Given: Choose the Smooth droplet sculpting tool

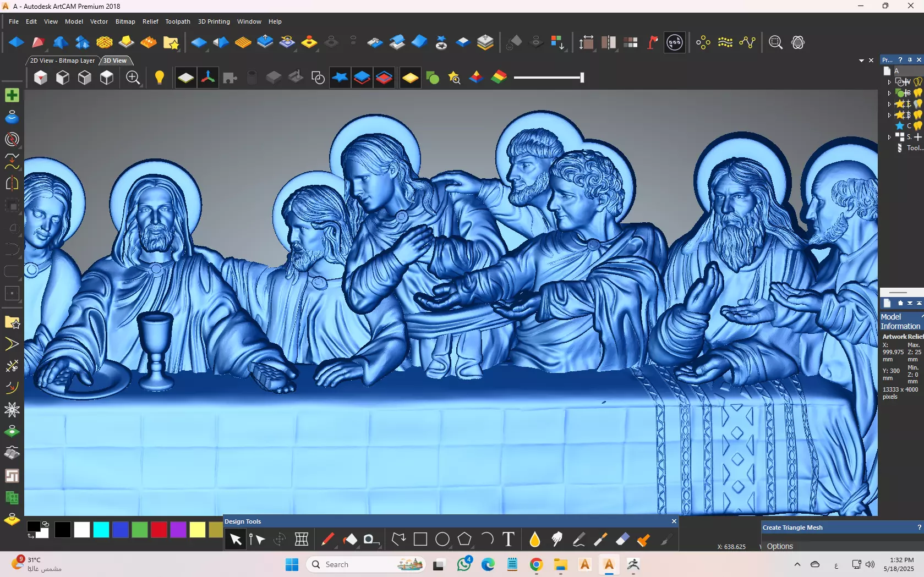Looking at the screenshot, I should (x=535, y=540).
